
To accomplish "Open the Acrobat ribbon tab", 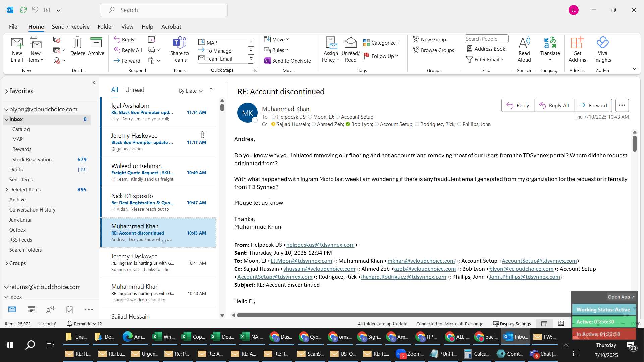I will [x=171, y=27].
